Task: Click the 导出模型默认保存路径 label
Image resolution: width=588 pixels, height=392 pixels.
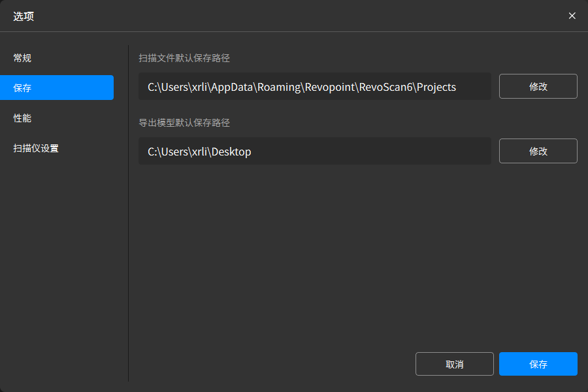Action: pyautogui.click(x=184, y=123)
